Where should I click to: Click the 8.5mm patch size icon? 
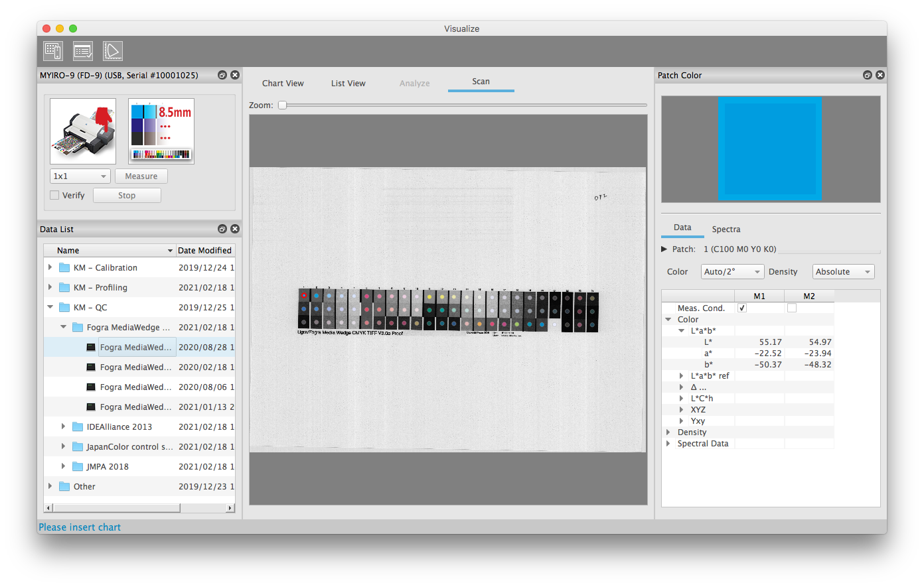click(x=161, y=131)
